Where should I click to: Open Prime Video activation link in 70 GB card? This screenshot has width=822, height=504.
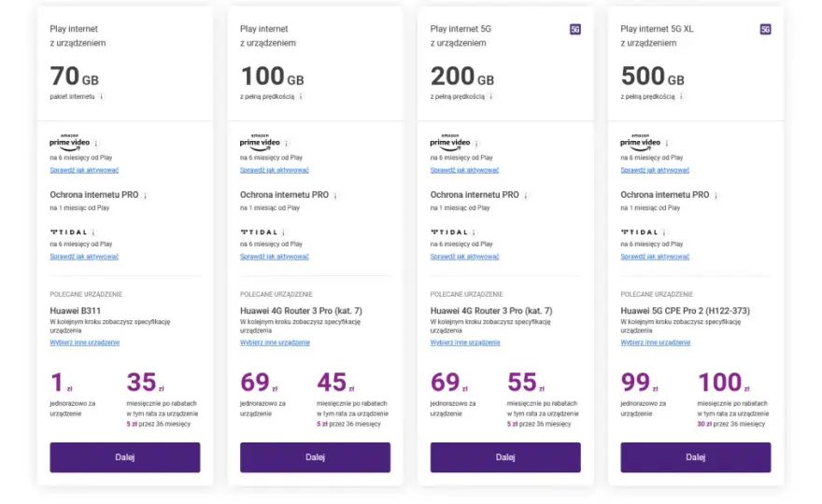click(84, 170)
